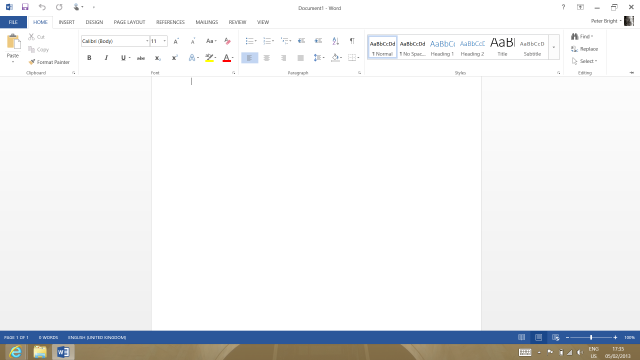Toggle Align Right paragraph alignment
The height and width of the screenshot is (360, 640).
click(283, 58)
